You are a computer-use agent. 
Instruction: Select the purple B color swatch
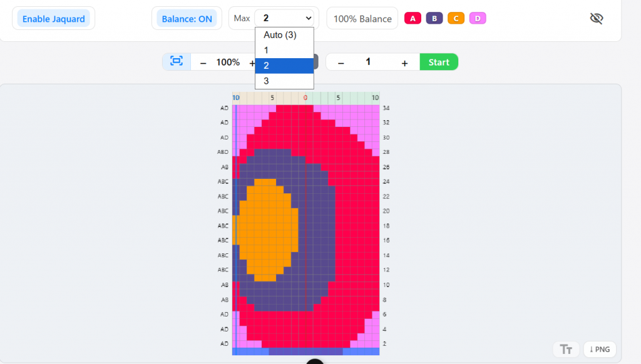[x=434, y=19]
